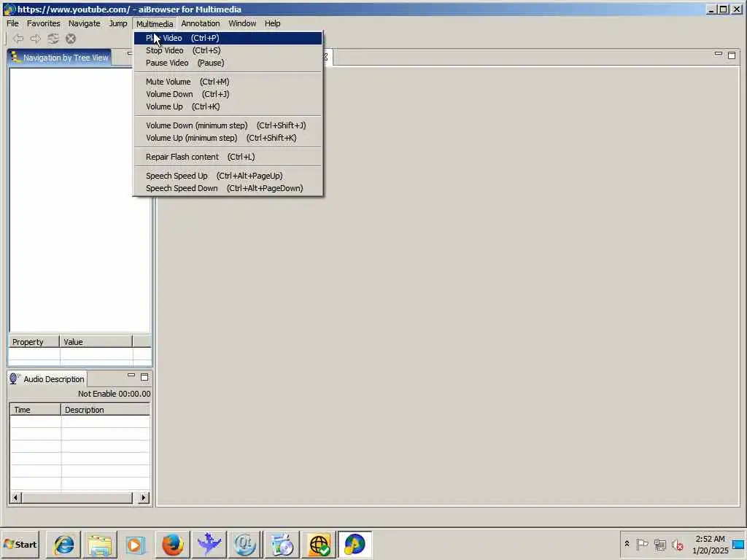This screenshot has height=560, width=747.
Task: Click the scroll right arrow in Audio Description
Action: coord(144,497)
